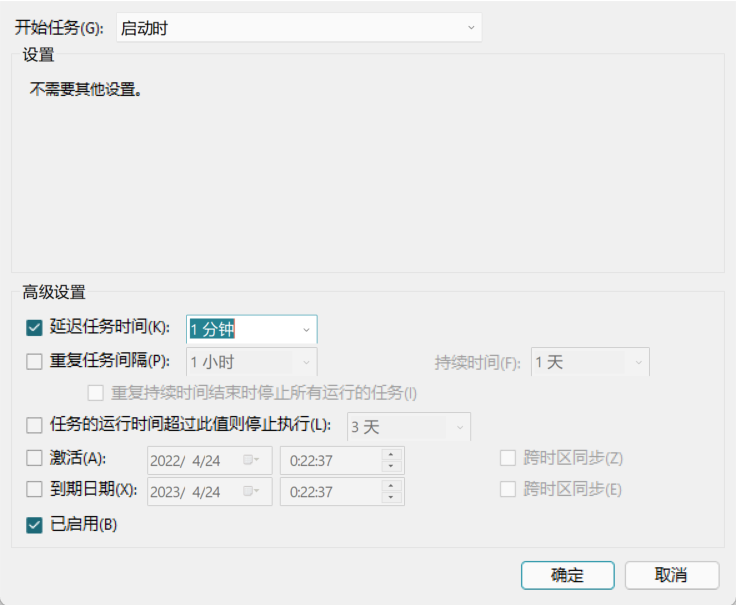Image resolution: width=736 pixels, height=605 pixels.
Task: Decrease expiry time with down spinner
Action: tap(391, 498)
